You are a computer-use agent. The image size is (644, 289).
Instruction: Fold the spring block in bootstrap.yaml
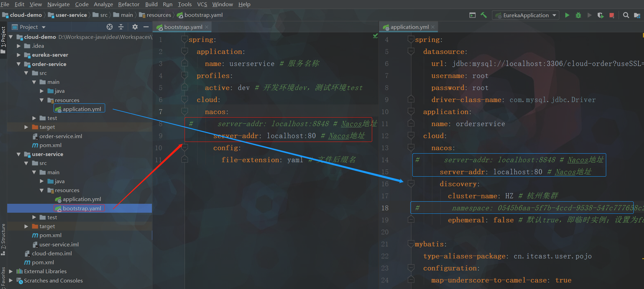(185, 40)
